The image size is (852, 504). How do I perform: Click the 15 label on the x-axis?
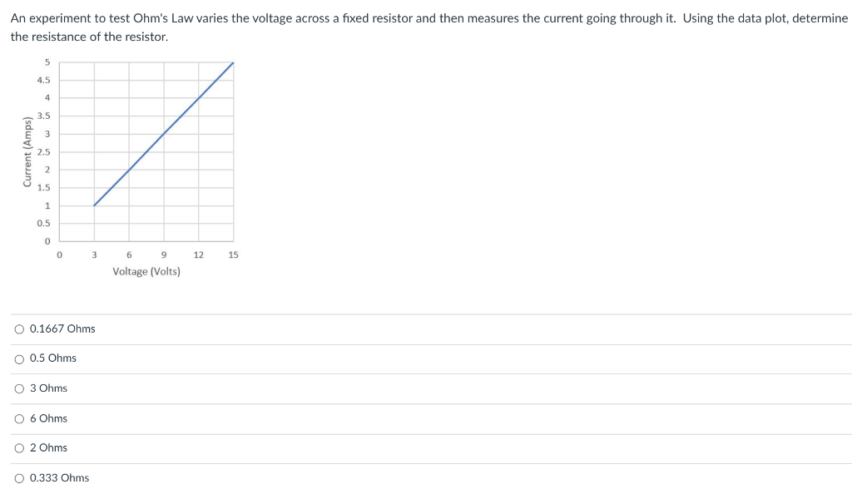tap(233, 255)
